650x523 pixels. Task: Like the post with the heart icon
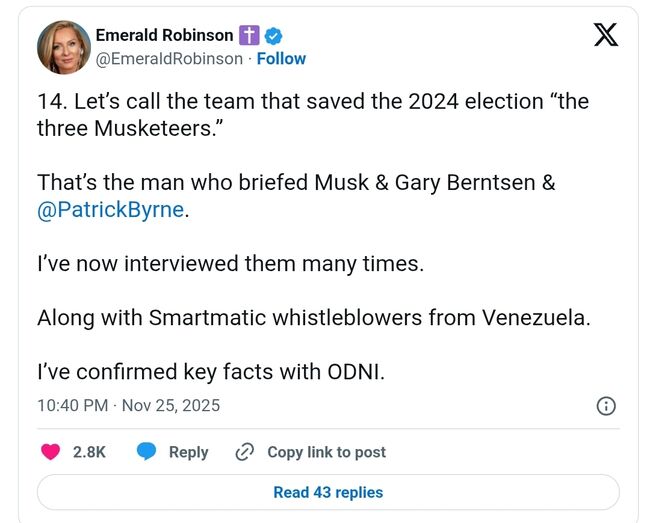click(x=50, y=452)
